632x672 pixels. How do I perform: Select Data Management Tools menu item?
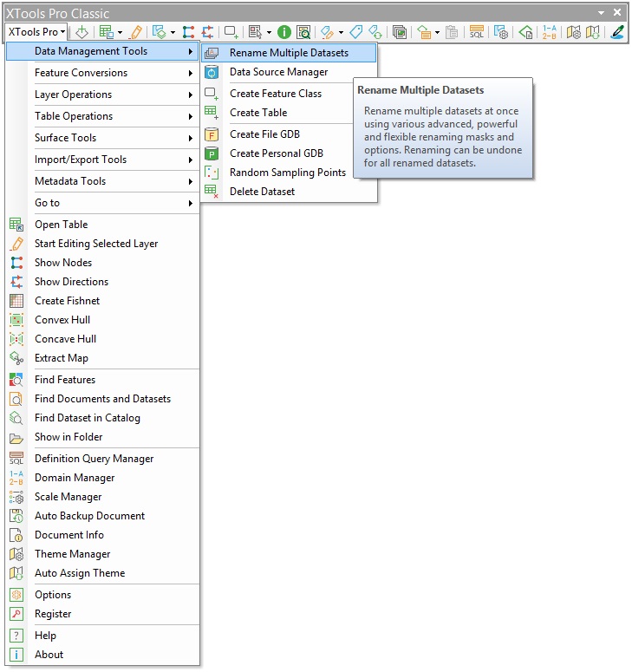(x=103, y=51)
